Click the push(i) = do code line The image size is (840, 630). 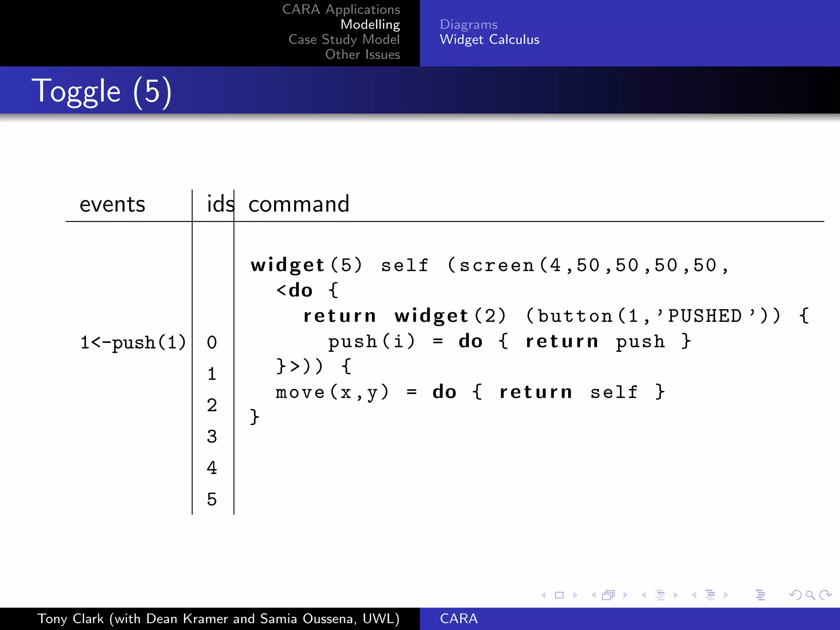[510, 341]
